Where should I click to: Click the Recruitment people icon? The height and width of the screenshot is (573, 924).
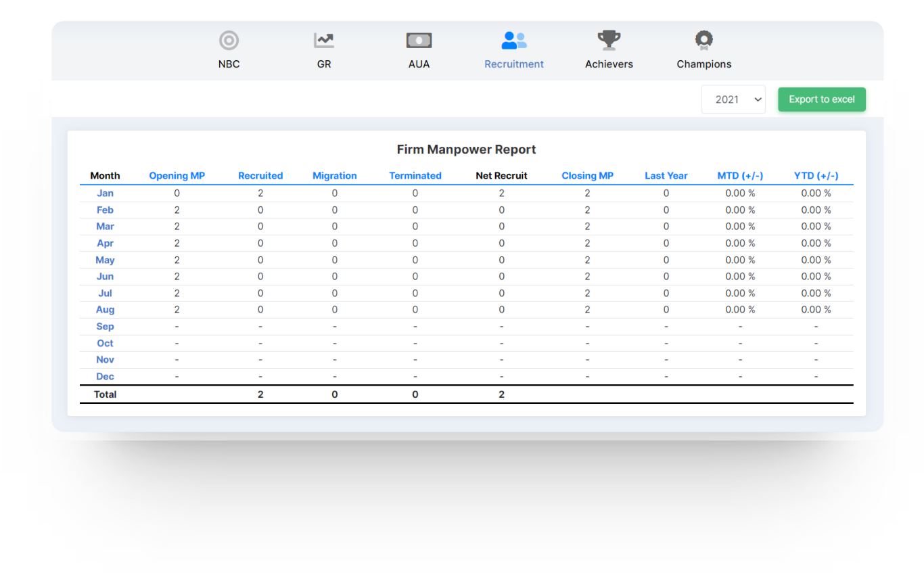click(514, 41)
